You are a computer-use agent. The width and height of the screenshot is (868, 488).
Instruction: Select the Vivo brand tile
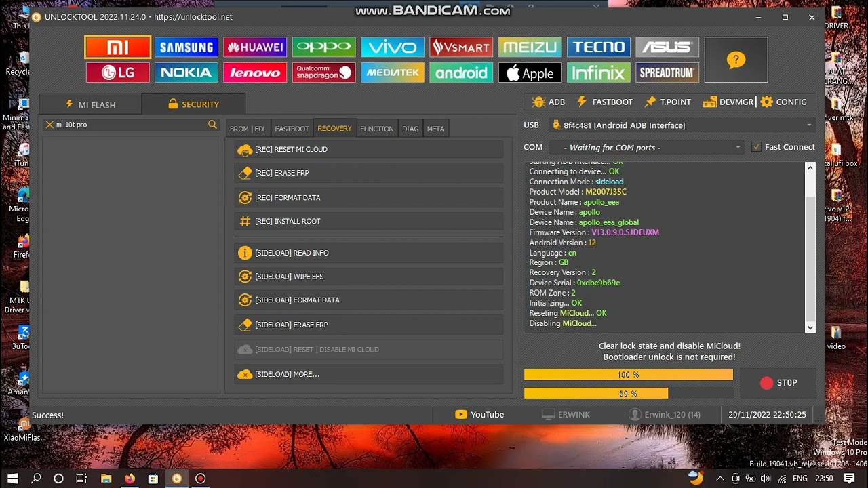coord(393,47)
